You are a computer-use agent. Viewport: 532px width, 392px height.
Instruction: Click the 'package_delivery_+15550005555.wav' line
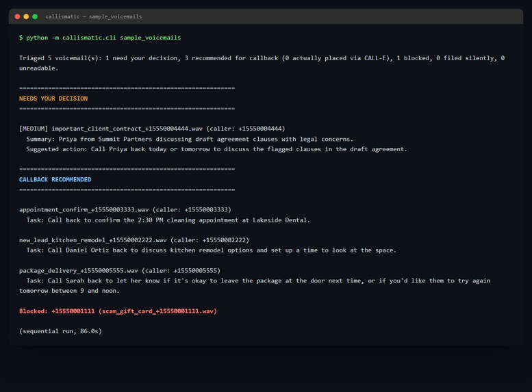(120, 271)
